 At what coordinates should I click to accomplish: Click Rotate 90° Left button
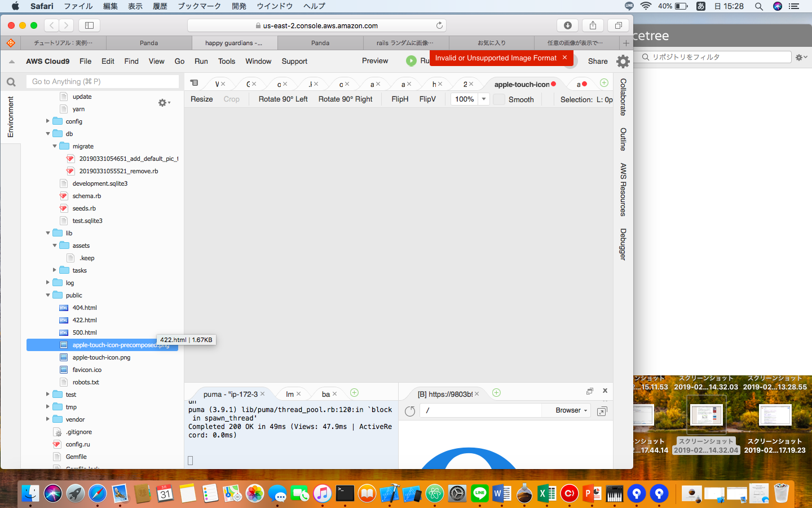coord(283,99)
